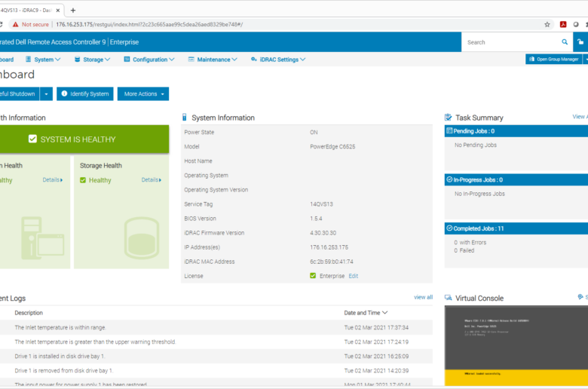Viewport: 588px width, 389px height.
Task: Click the BIOS version 1.5.4 value
Action: coord(316,219)
